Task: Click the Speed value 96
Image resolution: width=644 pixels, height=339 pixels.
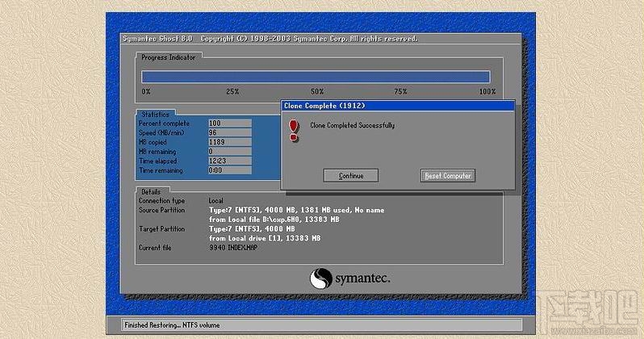Action: (x=229, y=132)
